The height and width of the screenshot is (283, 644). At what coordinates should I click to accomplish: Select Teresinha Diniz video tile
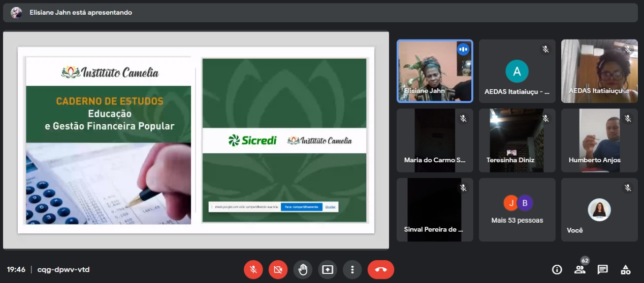[x=517, y=140]
